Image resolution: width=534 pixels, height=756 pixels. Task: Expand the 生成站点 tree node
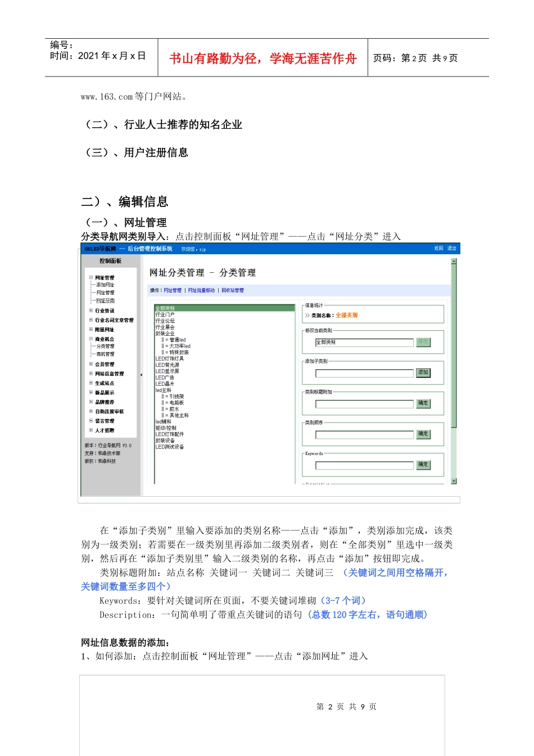[x=91, y=383]
